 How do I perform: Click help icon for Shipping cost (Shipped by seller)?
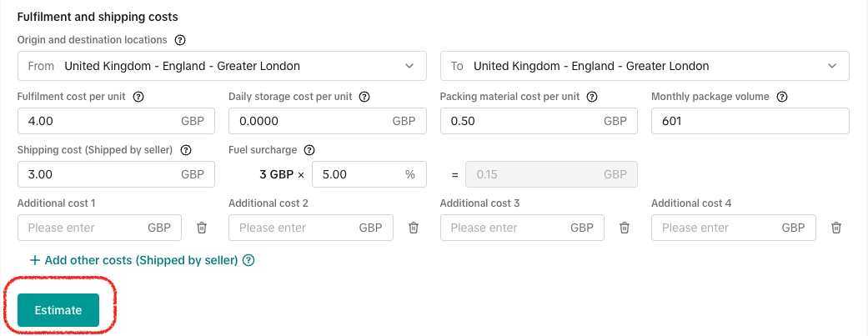point(186,150)
